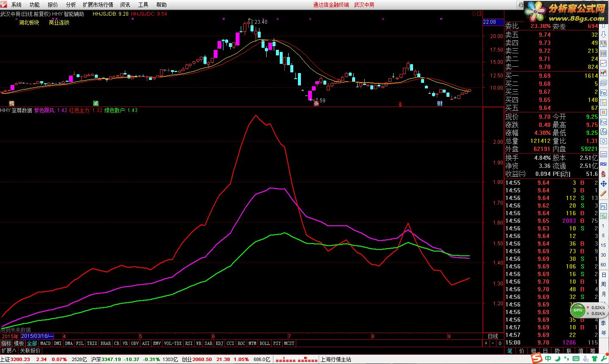This screenshot has height=364, width=609.
Task: Toggle the 中 Chinese input mode
Action: click(x=548, y=359)
